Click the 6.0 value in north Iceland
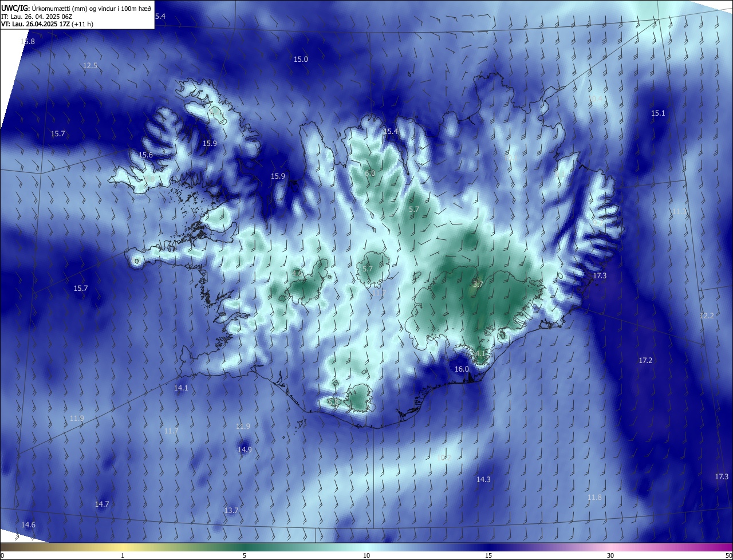Viewport: 733px width, 560px height. pos(370,173)
